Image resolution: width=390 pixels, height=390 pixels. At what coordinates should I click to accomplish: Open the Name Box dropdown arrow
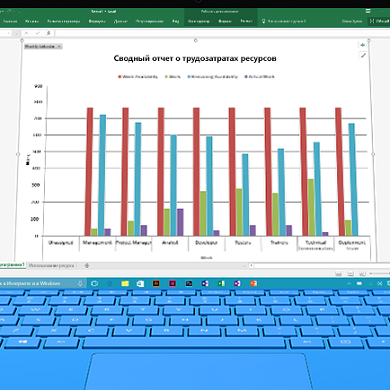pyautogui.click(x=16, y=33)
